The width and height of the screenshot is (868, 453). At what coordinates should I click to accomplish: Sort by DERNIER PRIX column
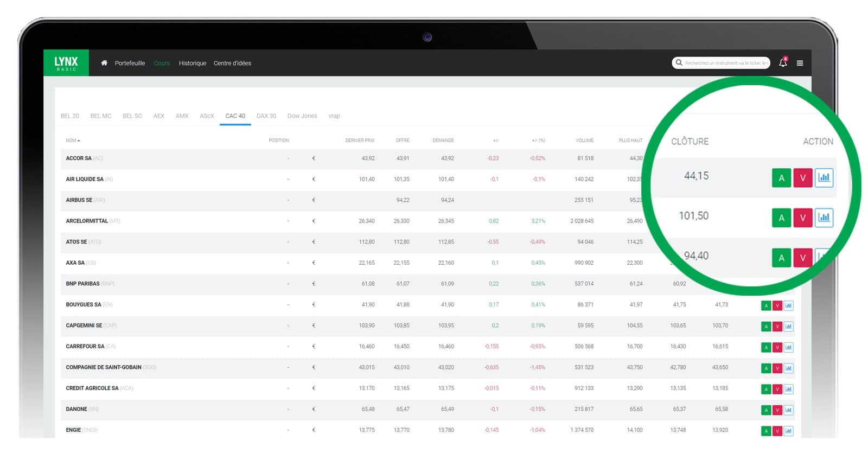(x=360, y=141)
